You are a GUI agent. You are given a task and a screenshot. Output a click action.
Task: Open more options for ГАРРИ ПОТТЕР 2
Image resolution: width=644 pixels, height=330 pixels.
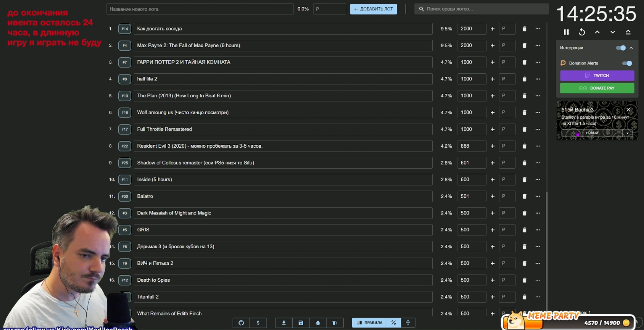point(538,62)
